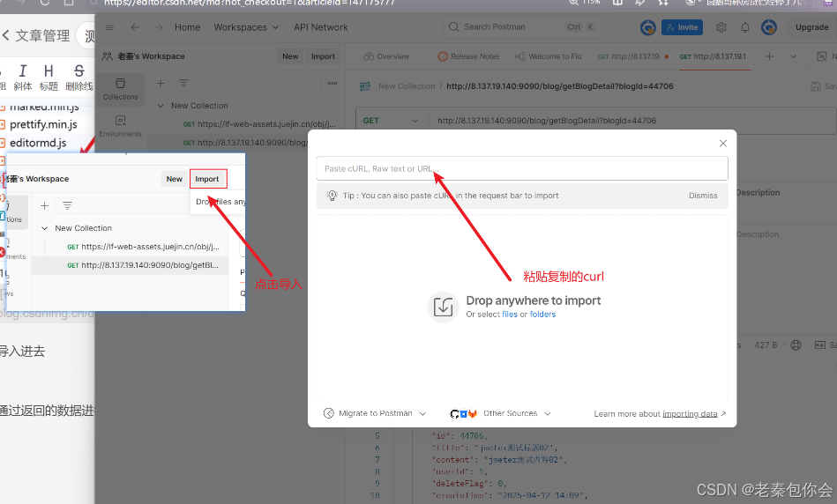Click the New button in the inset picture
Image resolution: width=837 pixels, height=504 pixels.
click(174, 179)
